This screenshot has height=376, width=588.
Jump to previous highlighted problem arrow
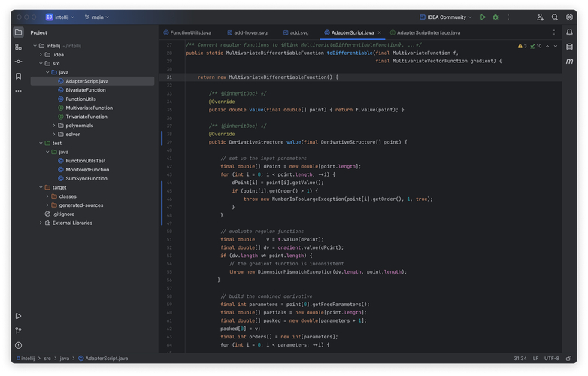pos(547,46)
